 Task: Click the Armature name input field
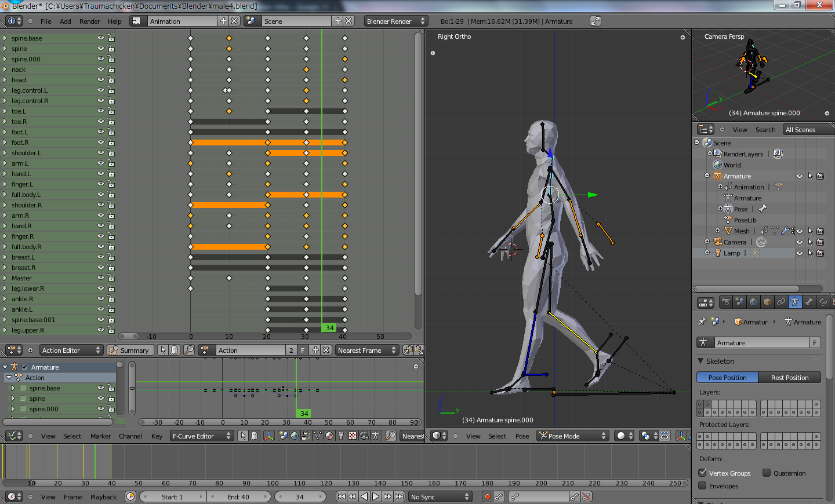click(762, 342)
